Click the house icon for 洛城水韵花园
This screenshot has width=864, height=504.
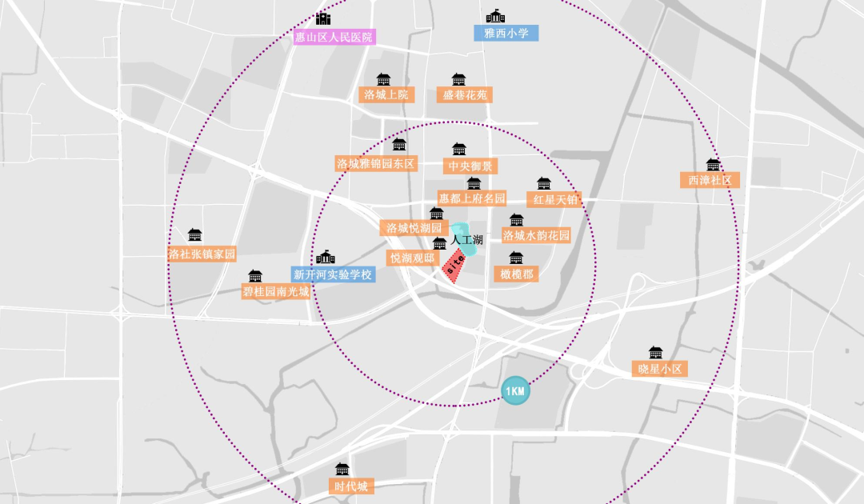point(516,220)
